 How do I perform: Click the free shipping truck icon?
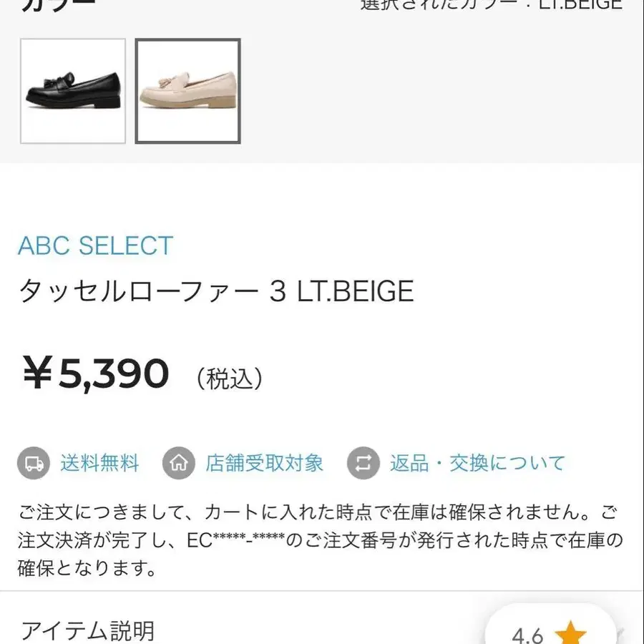click(34, 464)
